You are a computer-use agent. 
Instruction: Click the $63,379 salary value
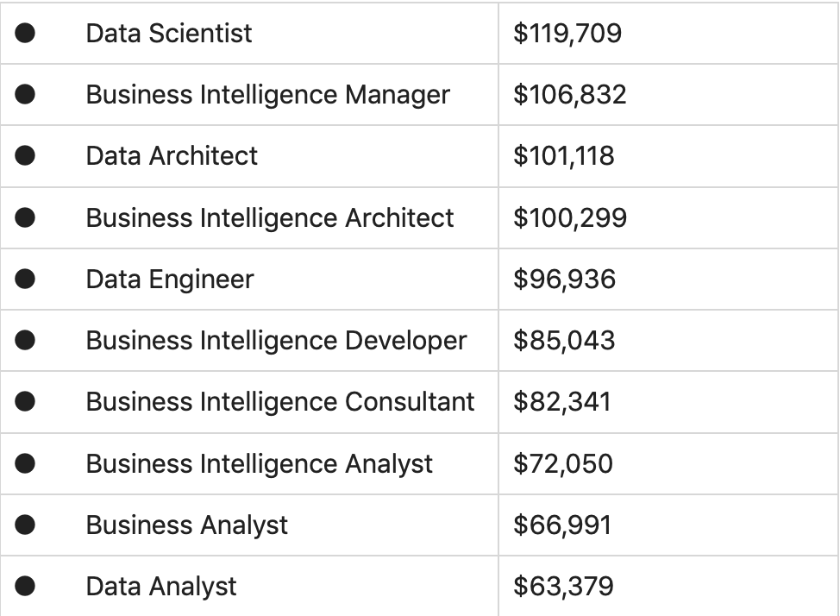pyautogui.click(x=563, y=587)
